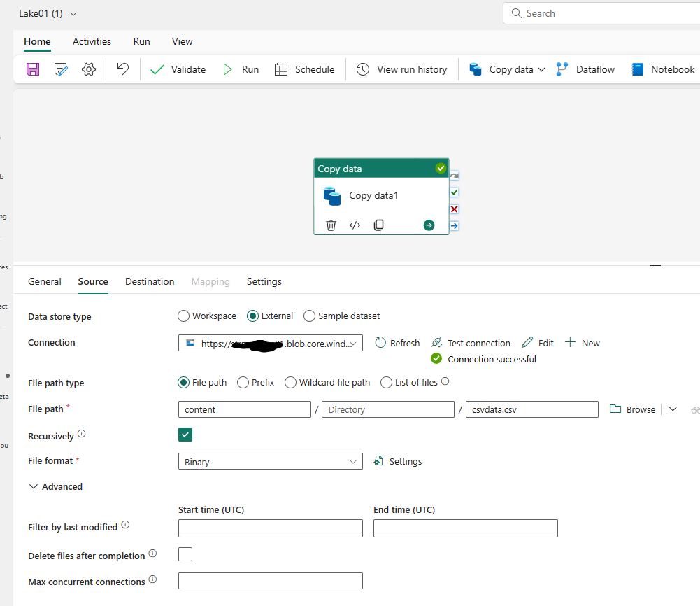
Task: Expand the Copy data dropdown arrow
Action: [x=541, y=69]
